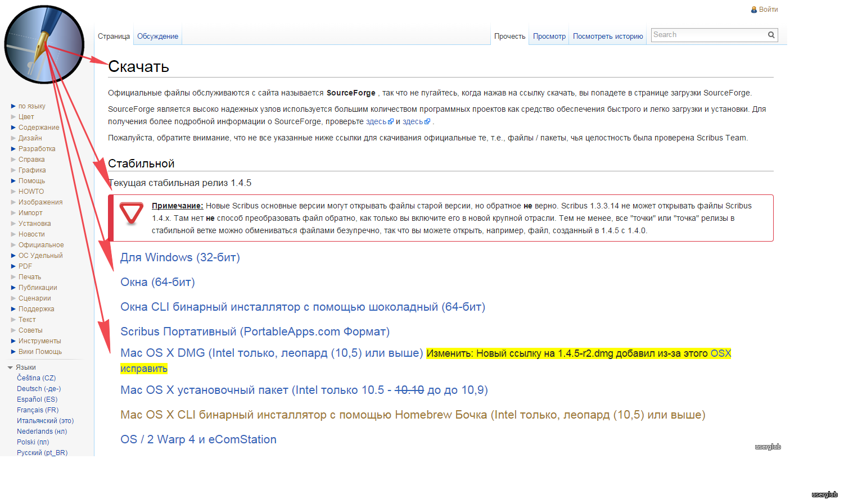Click the 'Скачать' page heading
Viewport: 844px width, 504px height.
138,66
